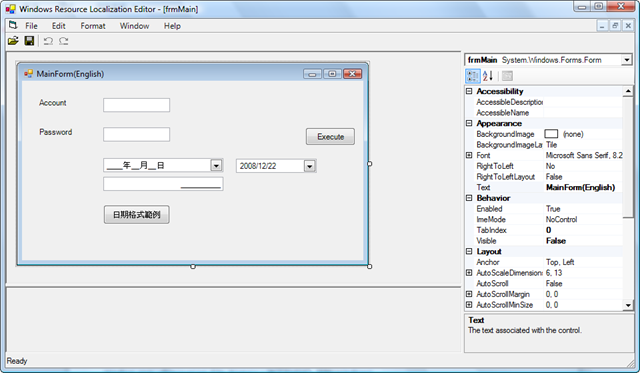Click the right-edge resize handle of the form
640x373 pixels.
[369, 164]
